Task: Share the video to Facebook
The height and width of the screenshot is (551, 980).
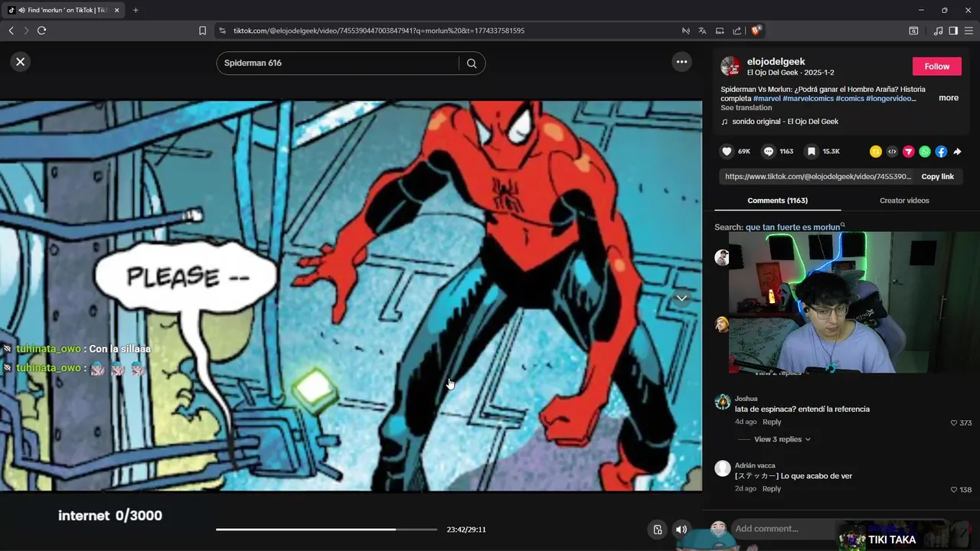Action: coord(941,152)
